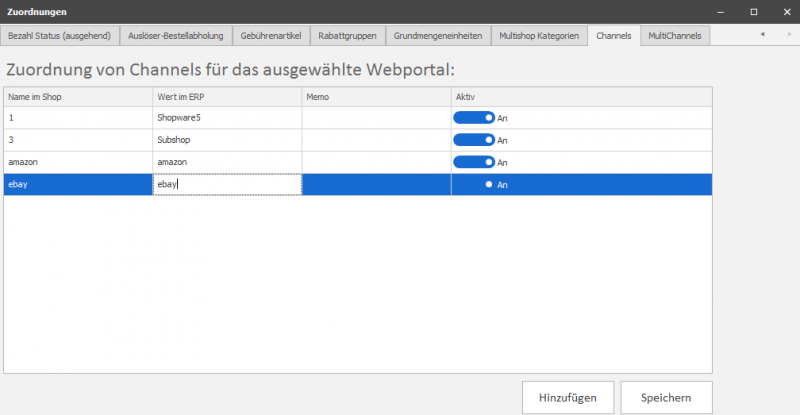Toggle Aktiv switch for Shopware5 row
Screen dimensions: 800x415
[474, 118]
